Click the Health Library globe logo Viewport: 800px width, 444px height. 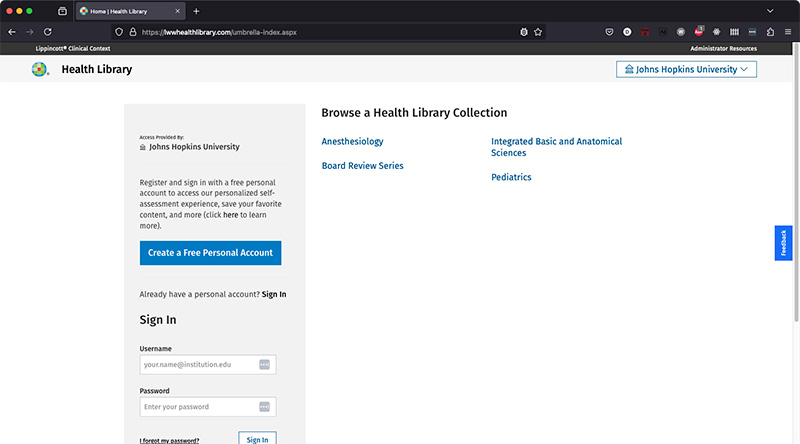(40, 69)
